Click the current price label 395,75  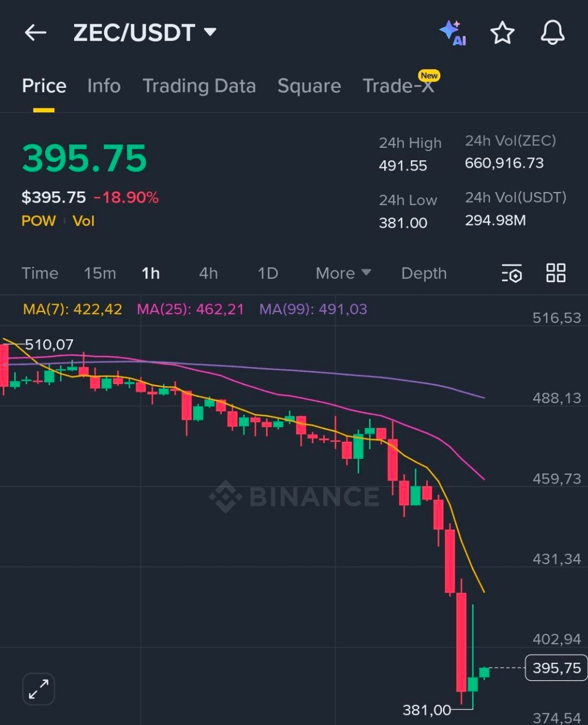pyautogui.click(x=556, y=668)
